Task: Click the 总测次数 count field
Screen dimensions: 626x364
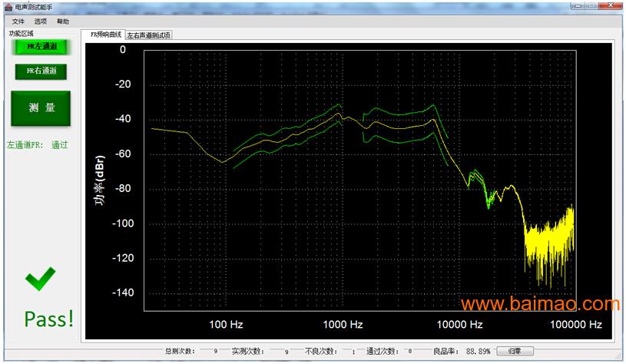Action: coord(215,352)
